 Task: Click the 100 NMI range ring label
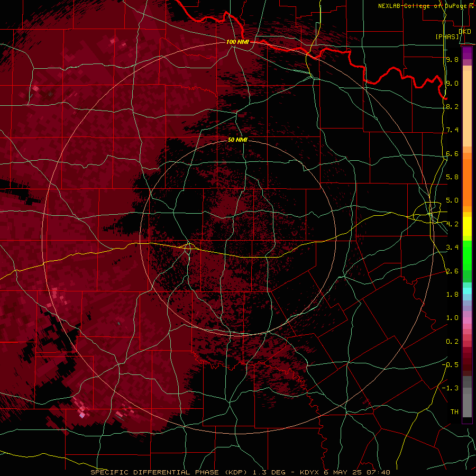pyautogui.click(x=237, y=42)
